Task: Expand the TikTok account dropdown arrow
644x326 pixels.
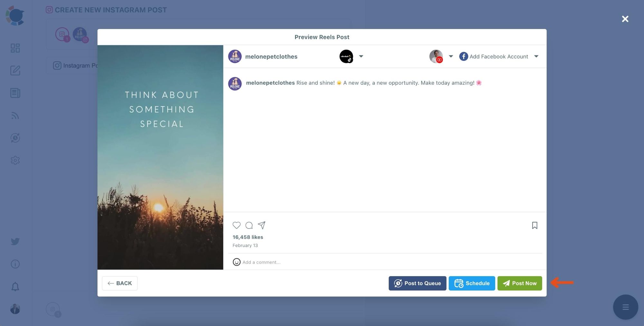Action: click(361, 56)
